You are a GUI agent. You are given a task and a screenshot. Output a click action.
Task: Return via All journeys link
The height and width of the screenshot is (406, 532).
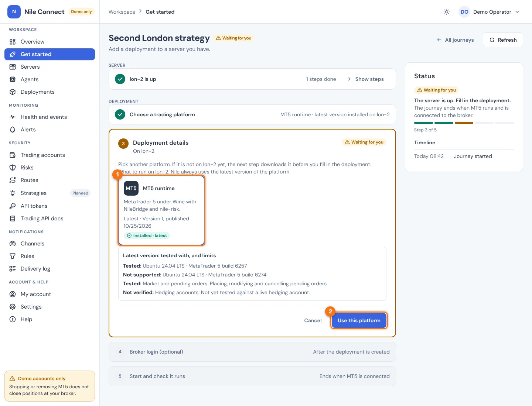455,40
